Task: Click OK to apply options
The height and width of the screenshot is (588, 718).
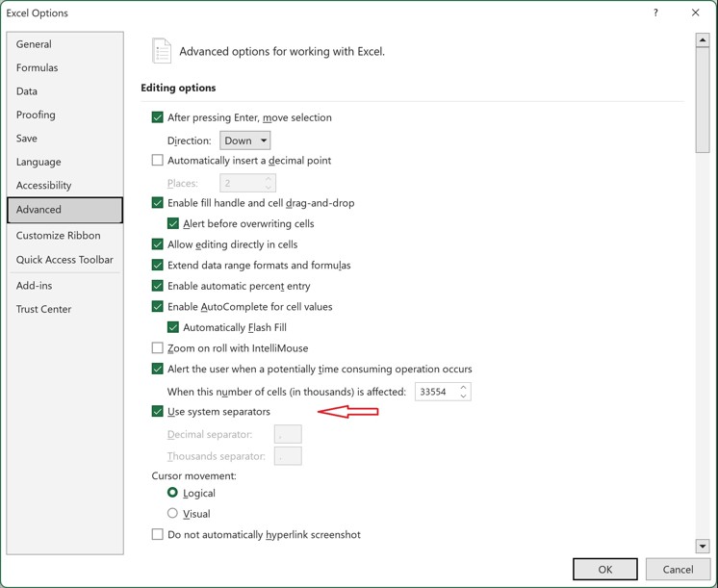Action: coord(604,569)
